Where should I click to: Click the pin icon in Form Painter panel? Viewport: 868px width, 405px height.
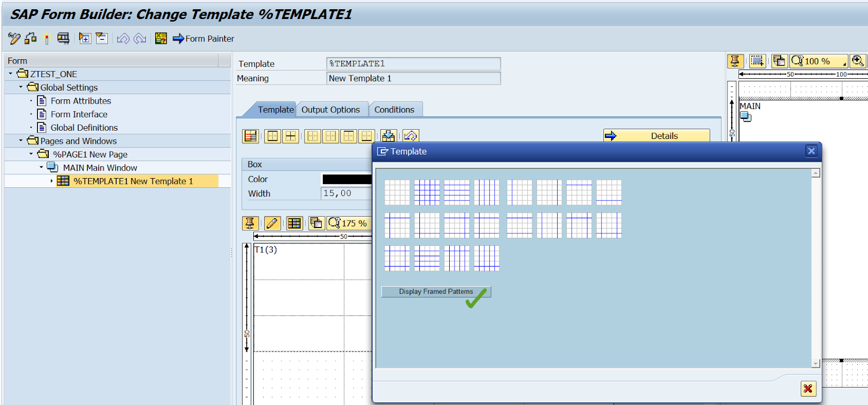(x=735, y=61)
